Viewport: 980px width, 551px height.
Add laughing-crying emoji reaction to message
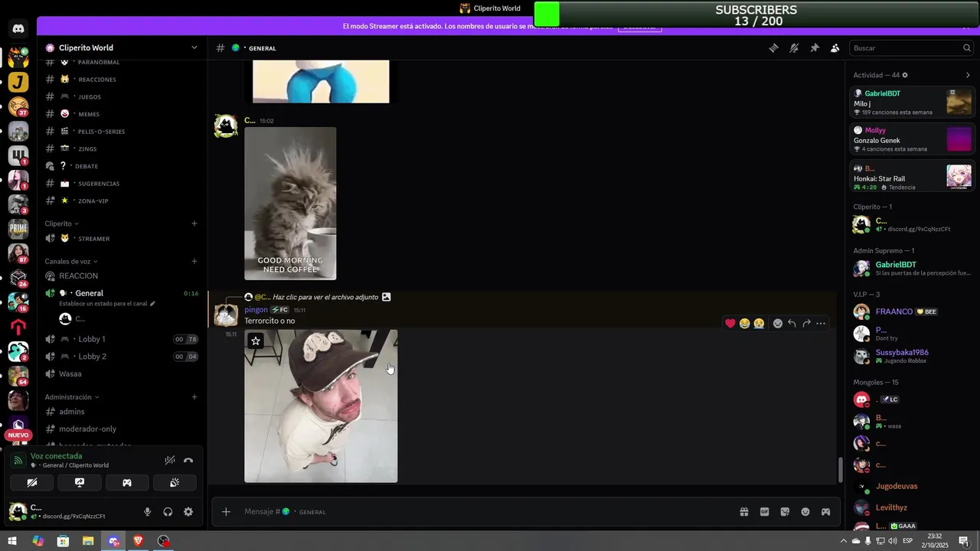744,323
